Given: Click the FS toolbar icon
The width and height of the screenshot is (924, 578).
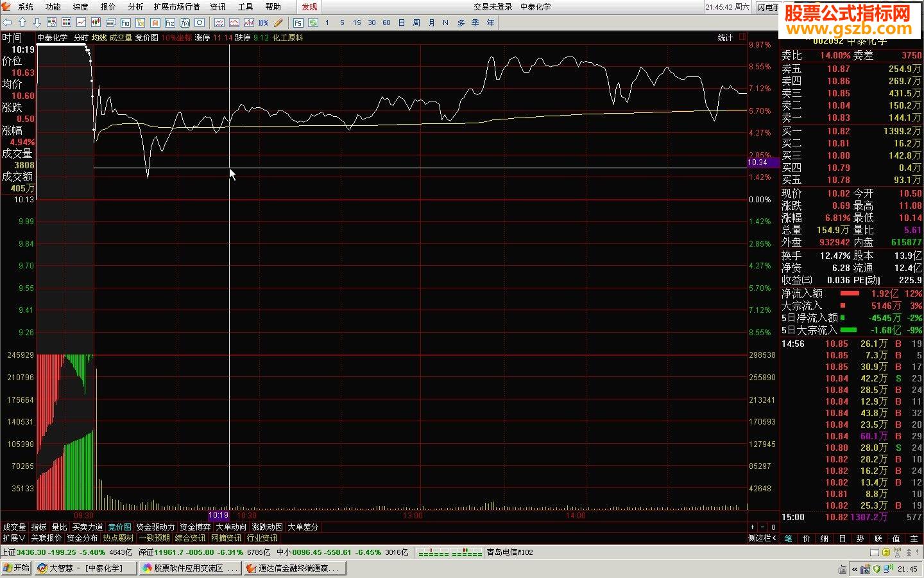Looking at the screenshot, I should pos(298,22).
